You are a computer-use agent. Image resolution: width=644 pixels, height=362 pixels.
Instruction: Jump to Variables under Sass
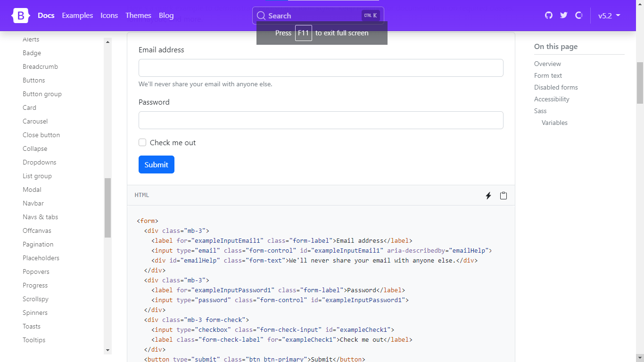point(554,123)
